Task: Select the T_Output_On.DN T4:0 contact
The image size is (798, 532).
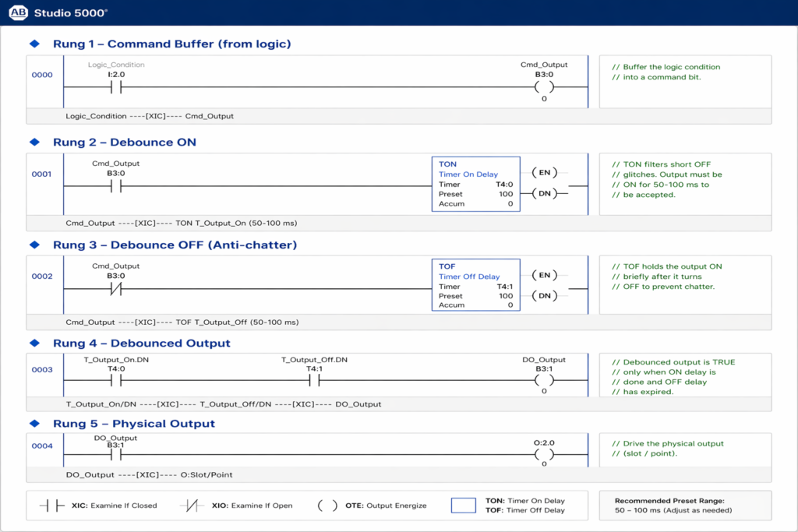Action: pyautogui.click(x=116, y=381)
